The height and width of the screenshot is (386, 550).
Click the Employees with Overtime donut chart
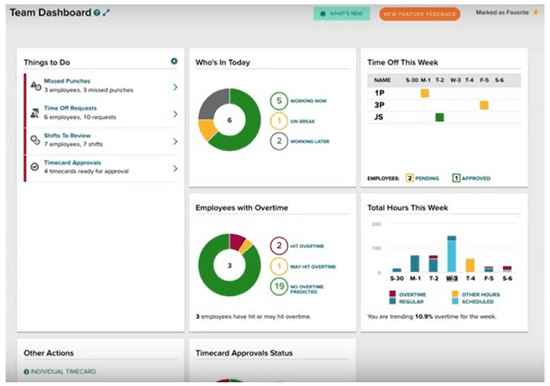(229, 265)
